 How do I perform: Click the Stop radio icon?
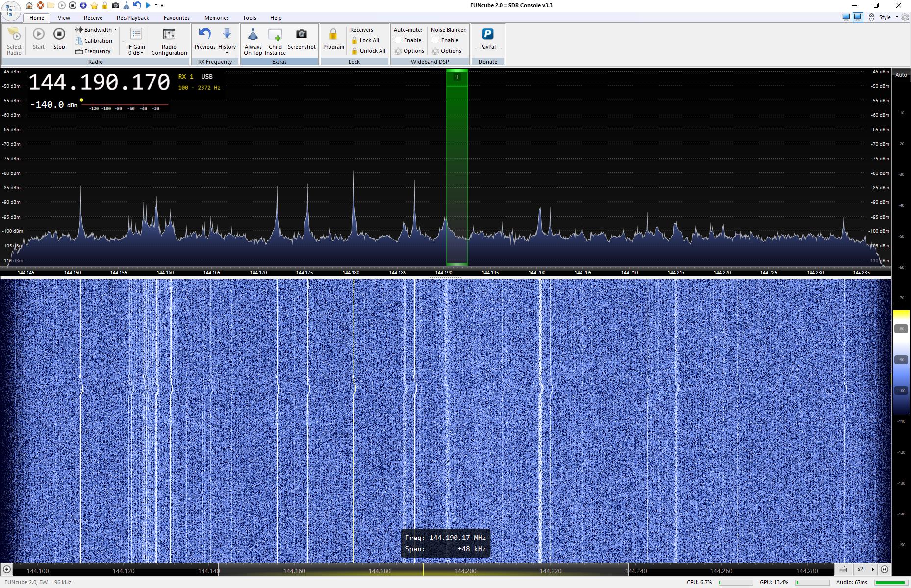point(59,34)
